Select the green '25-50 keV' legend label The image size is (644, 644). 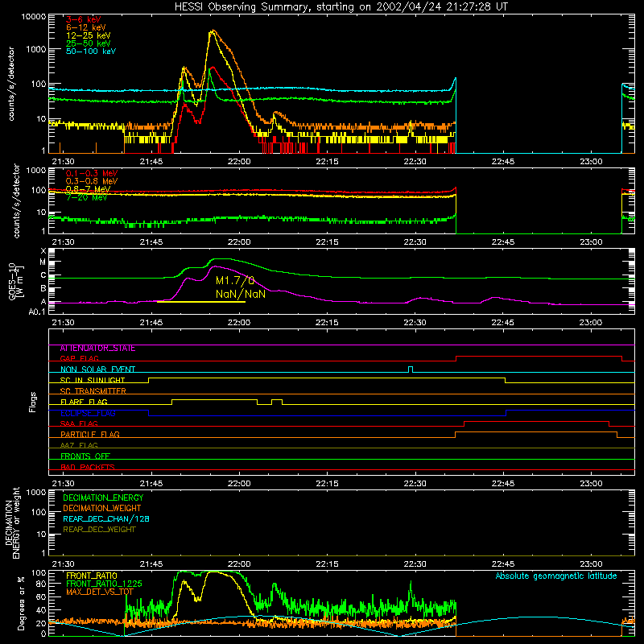(x=89, y=43)
